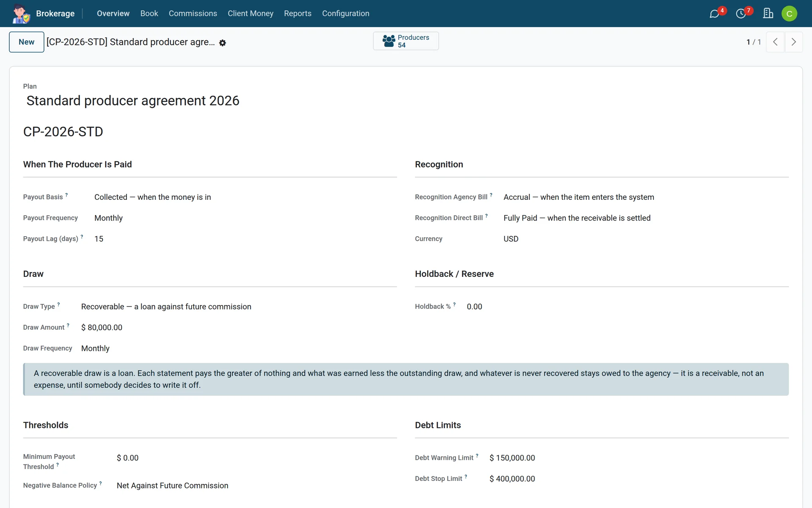
Task: Open the messages chat icon
Action: click(x=714, y=14)
